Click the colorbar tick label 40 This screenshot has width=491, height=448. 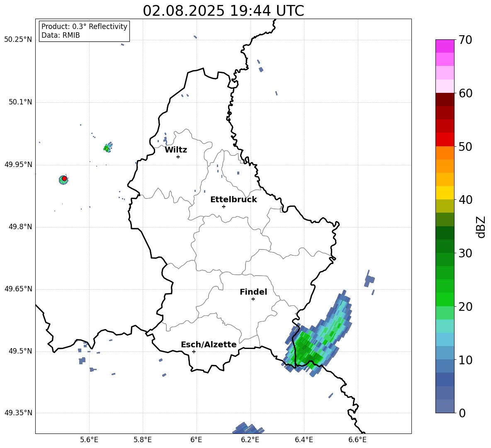tap(465, 200)
